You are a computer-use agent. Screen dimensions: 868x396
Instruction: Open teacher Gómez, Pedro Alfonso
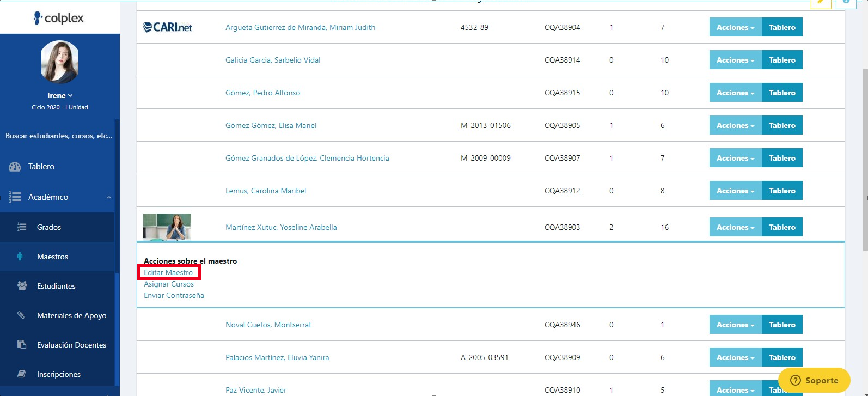point(262,93)
